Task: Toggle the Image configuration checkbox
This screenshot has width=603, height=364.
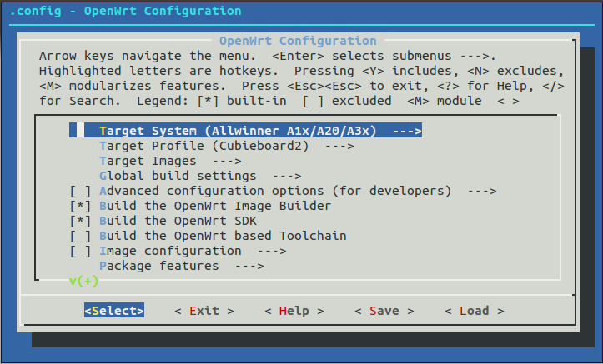Action: (80, 251)
